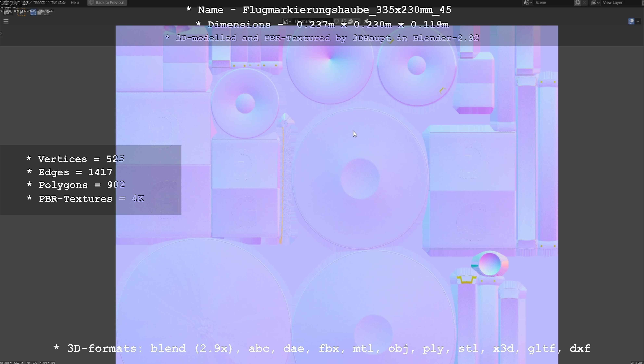Expand the collapsed left toolbar arrow
The image size is (644, 364).
[x=1, y=33]
